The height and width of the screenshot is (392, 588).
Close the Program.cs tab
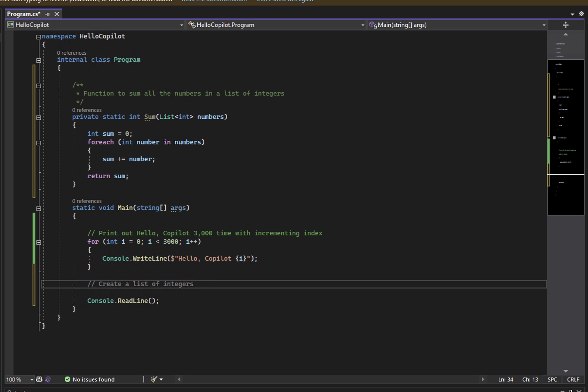(57, 14)
